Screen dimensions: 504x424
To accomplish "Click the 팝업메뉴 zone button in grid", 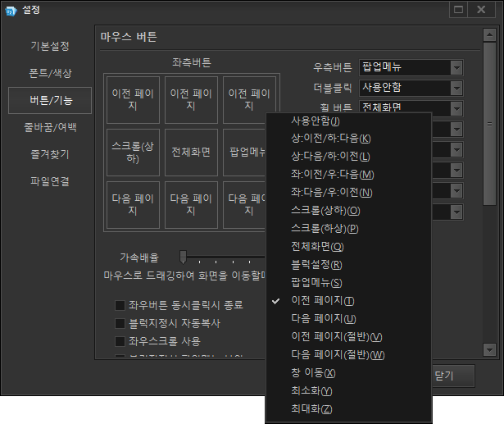I will 244,153.
